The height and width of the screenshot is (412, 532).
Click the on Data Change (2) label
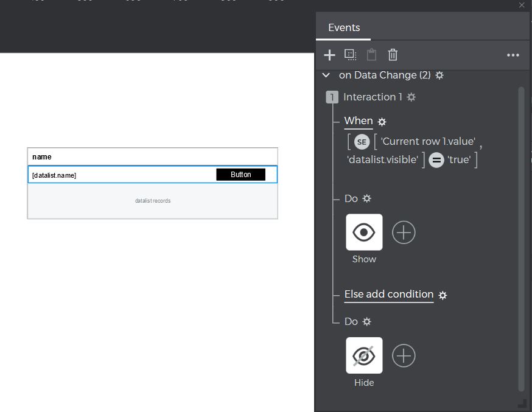(385, 75)
